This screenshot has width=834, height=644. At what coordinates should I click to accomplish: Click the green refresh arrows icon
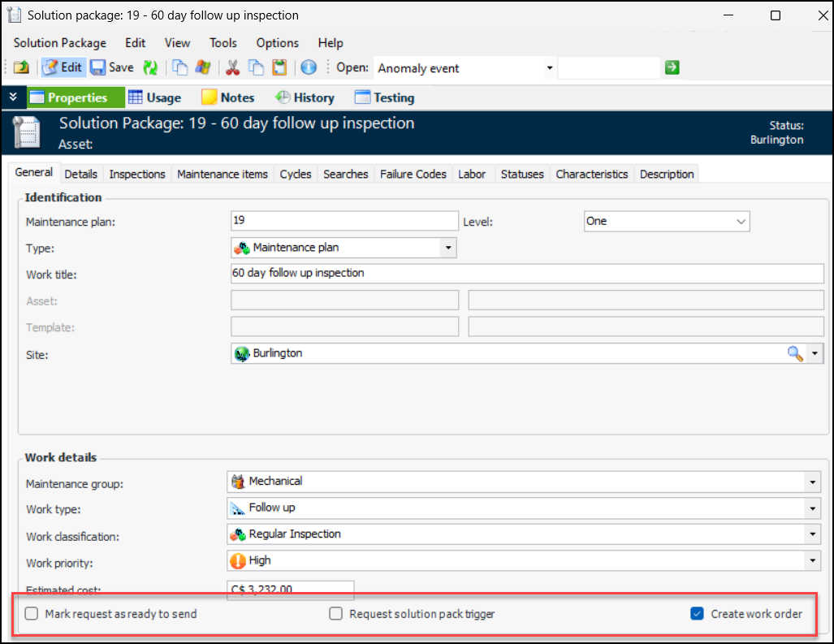(x=150, y=68)
